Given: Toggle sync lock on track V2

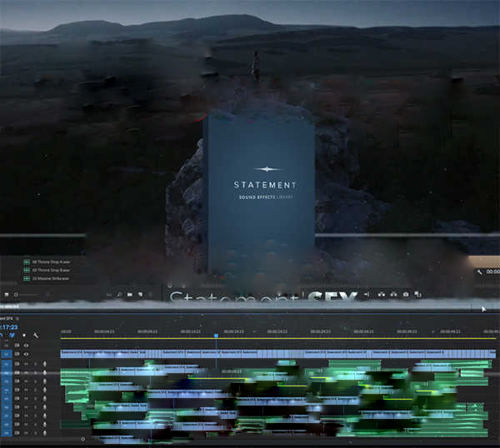Looking at the screenshot, I should [x=17, y=345].
